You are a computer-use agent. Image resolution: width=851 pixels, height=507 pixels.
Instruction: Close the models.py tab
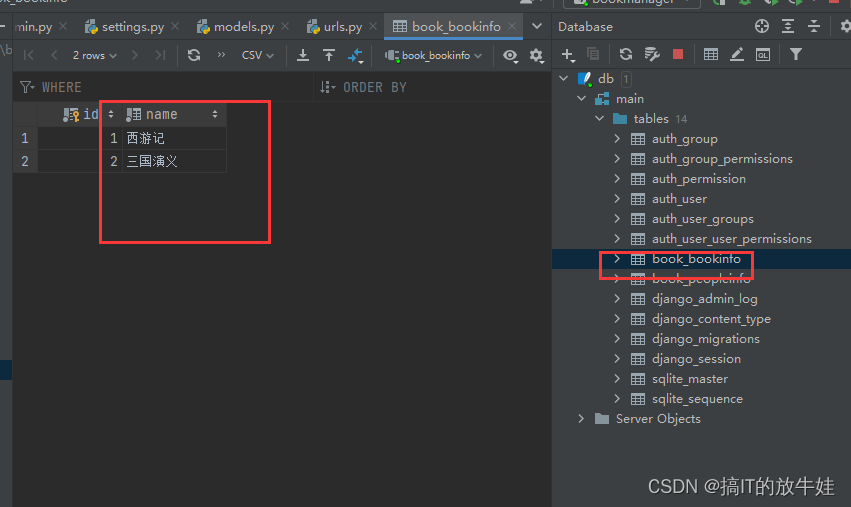(285, 26)
